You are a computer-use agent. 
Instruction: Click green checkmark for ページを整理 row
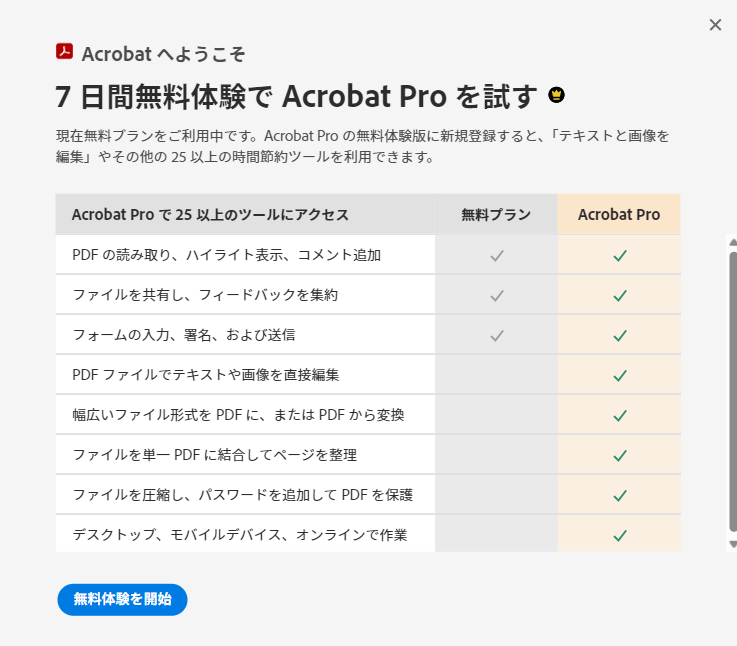pyautogui.click(x=620, y=456)
